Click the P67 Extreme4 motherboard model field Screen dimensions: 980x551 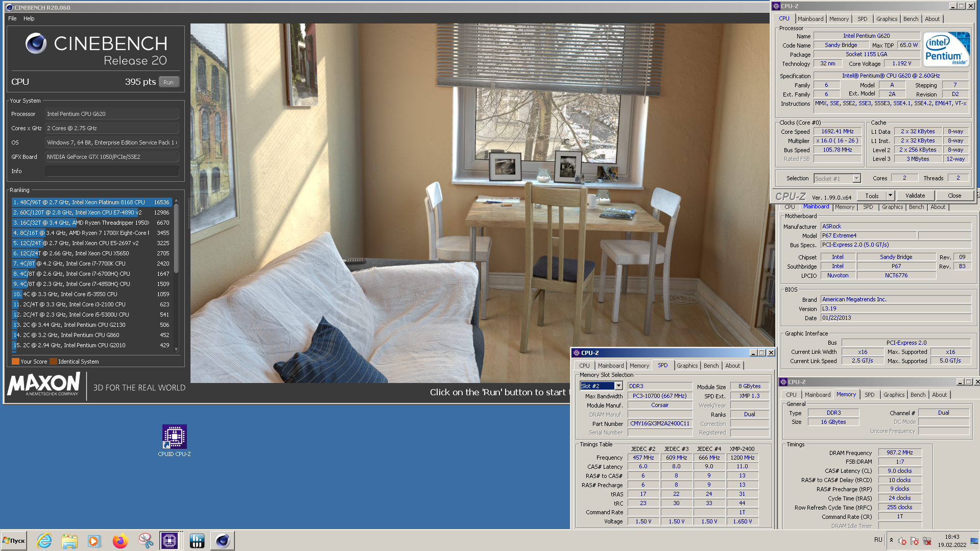868,235
